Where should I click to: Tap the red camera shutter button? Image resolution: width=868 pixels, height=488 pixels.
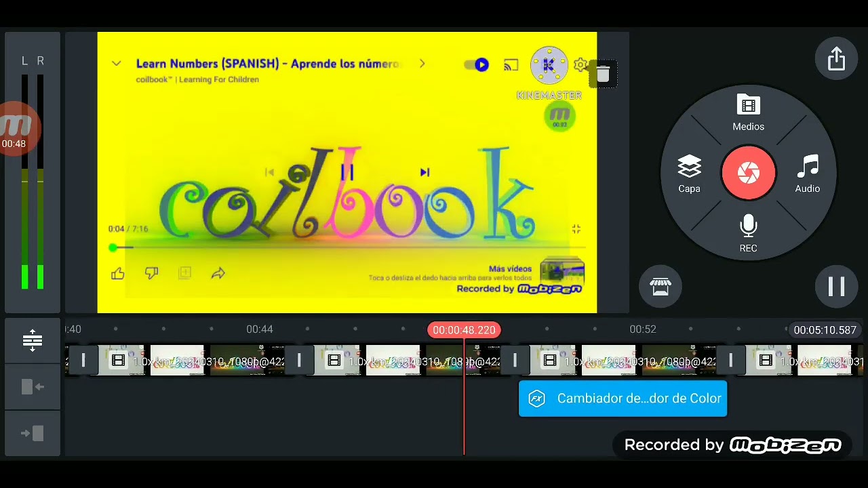(748, 173)
